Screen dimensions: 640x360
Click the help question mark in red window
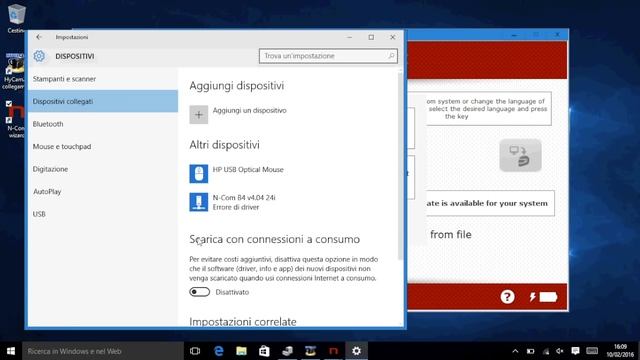507,297
